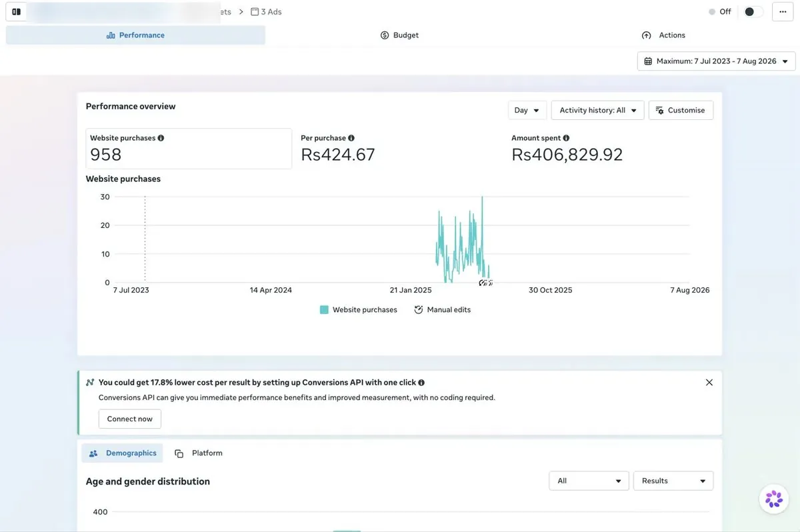Open the Day granularity dropdown
Image resolution: width=800 pixels, height=532 pixels.
pos(527,111)
